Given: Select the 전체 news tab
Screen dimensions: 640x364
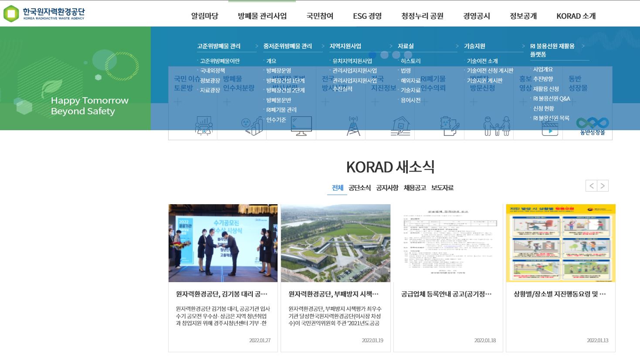Looking at the screenshot, I should [337, 188].
